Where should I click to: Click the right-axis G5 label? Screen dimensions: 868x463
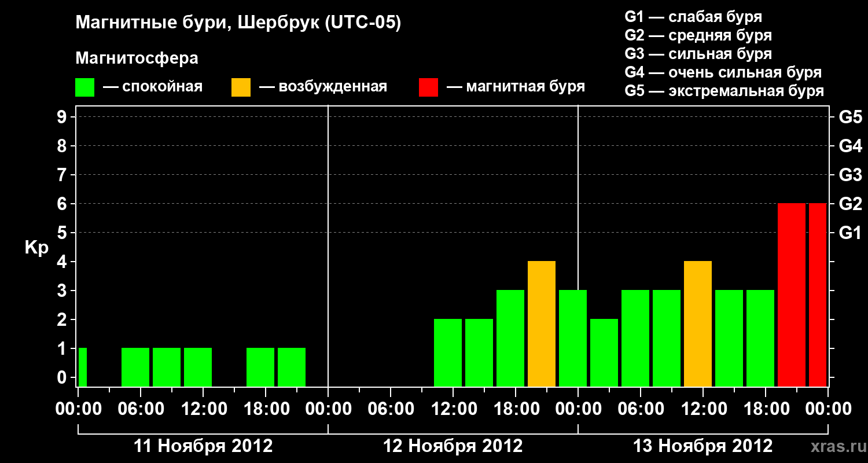click(851, 117)
